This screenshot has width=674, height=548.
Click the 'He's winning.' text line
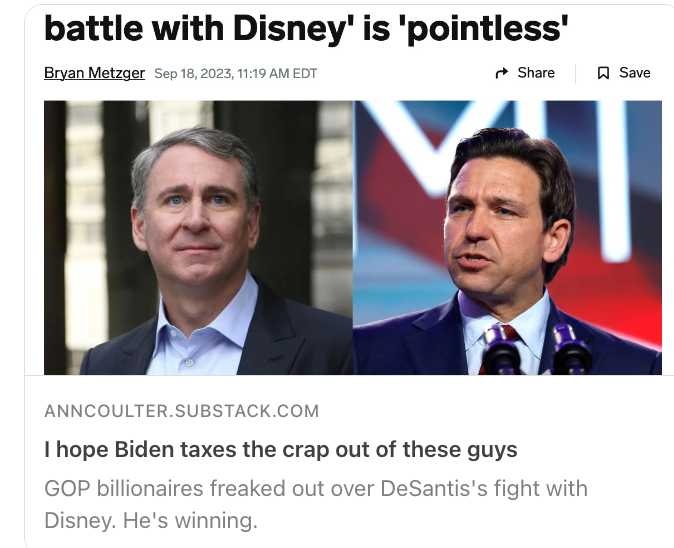pos(190,520)
